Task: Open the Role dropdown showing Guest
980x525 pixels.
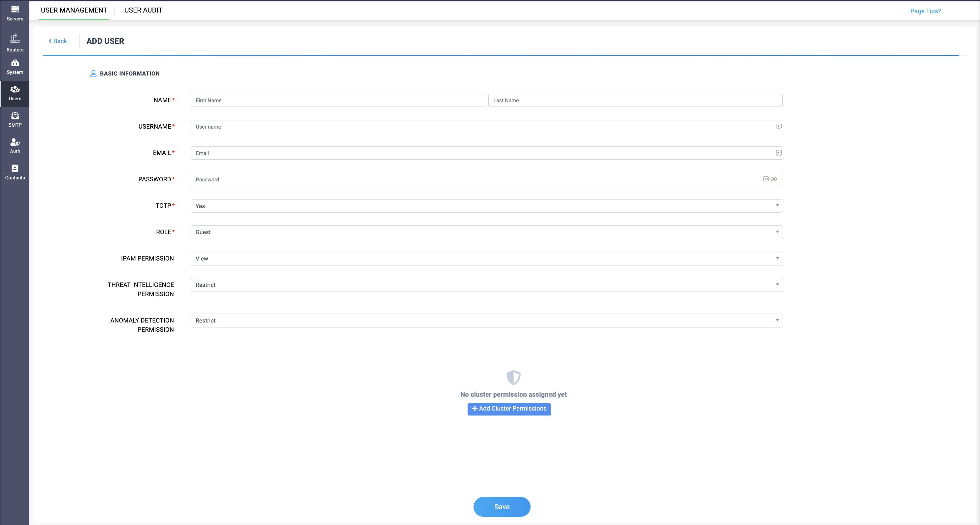Action: click(x=487, y=232)
